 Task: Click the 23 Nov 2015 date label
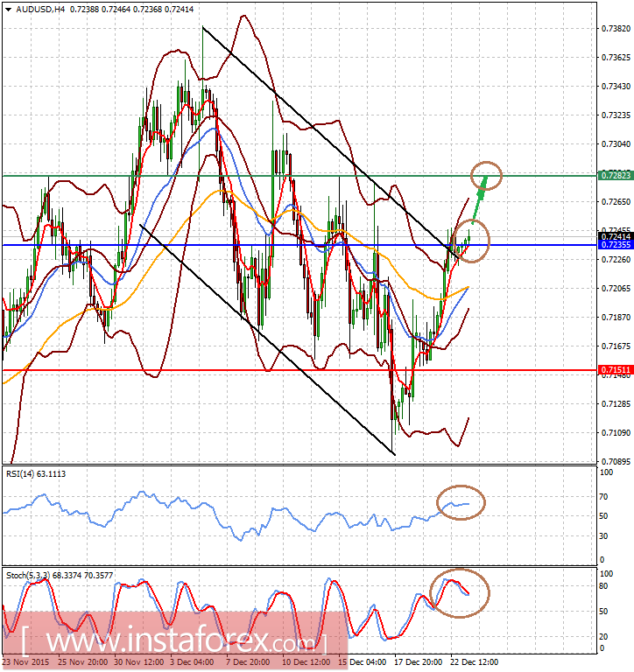coord(25,662)
